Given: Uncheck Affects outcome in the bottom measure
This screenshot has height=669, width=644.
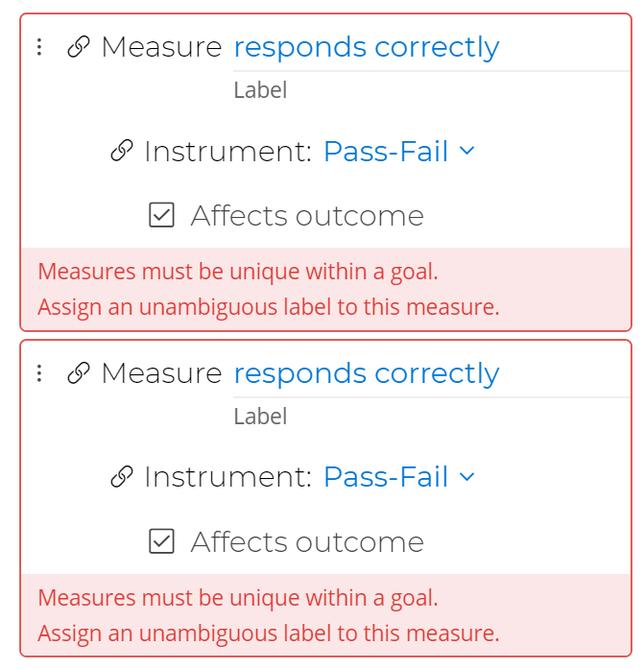Looking at the screenshot, I should [162, 542].
